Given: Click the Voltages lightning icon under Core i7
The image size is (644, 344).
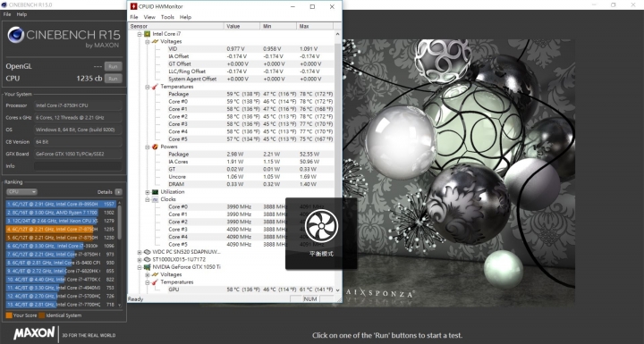Looking at the screenshot, I should [155, 41].
